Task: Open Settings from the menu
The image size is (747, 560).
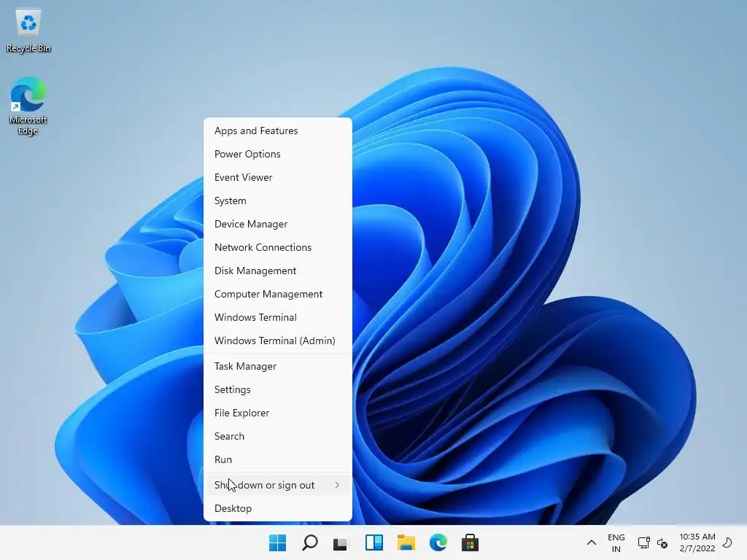Action: point(278,389)
